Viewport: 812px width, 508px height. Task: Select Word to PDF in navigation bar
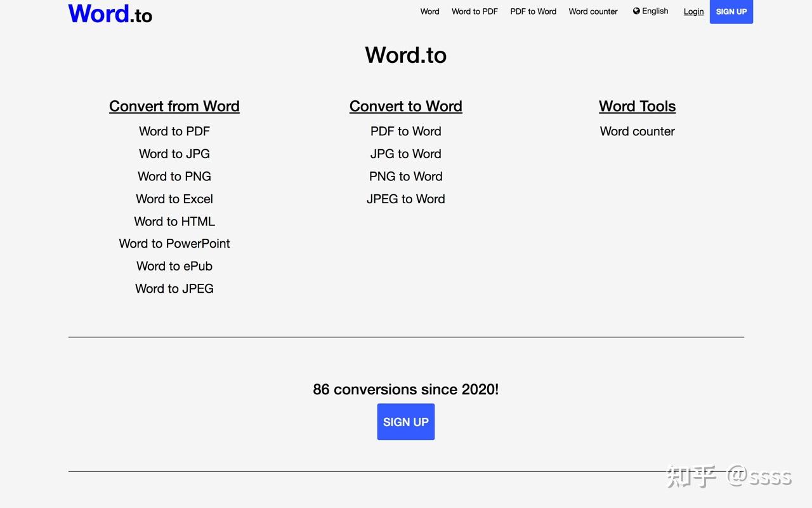(x=475, y=11)
